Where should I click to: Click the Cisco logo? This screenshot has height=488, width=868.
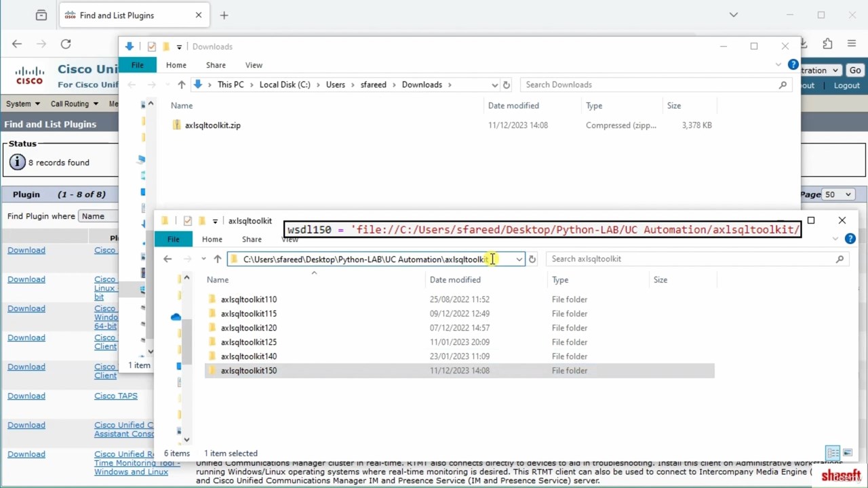point(29,75)
